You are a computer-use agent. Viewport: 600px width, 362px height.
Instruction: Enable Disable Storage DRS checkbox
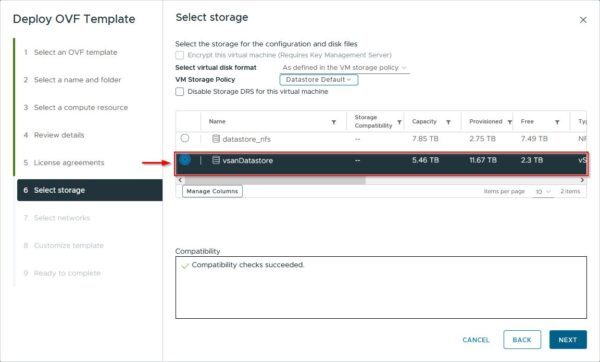pos(179,91)
